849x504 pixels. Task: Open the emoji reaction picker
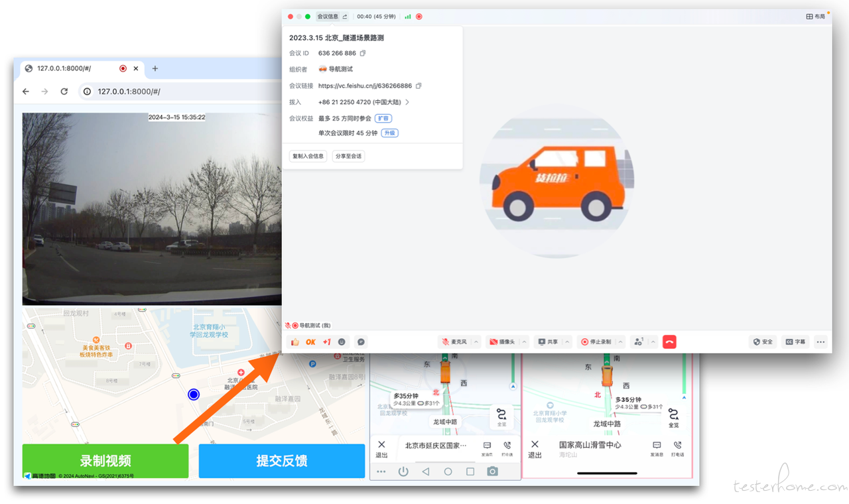(342, 342)
